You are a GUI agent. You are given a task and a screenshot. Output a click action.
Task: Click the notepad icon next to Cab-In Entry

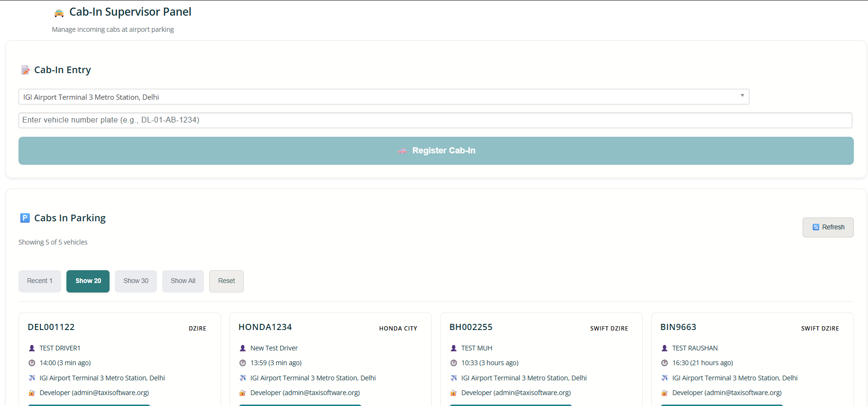point(25,70)
